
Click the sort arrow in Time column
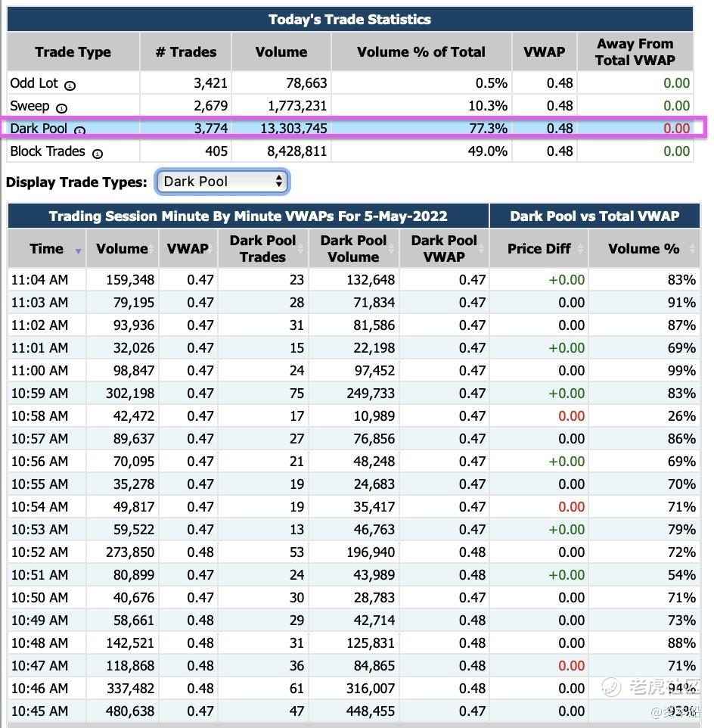[x=78, y=250]
